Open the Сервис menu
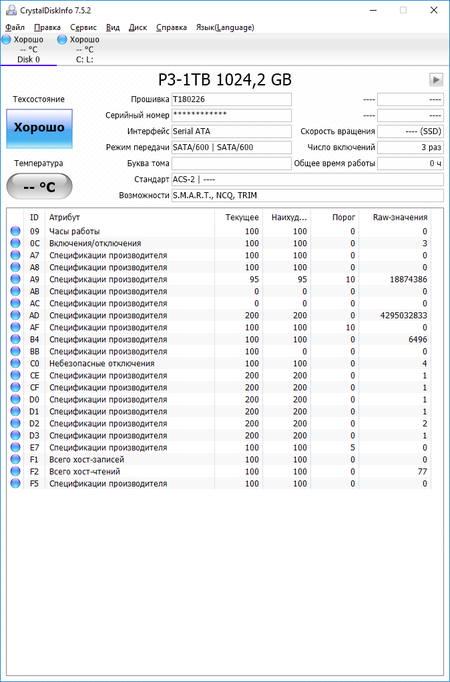This screenshot has height=682, width=450. [83, 27]
